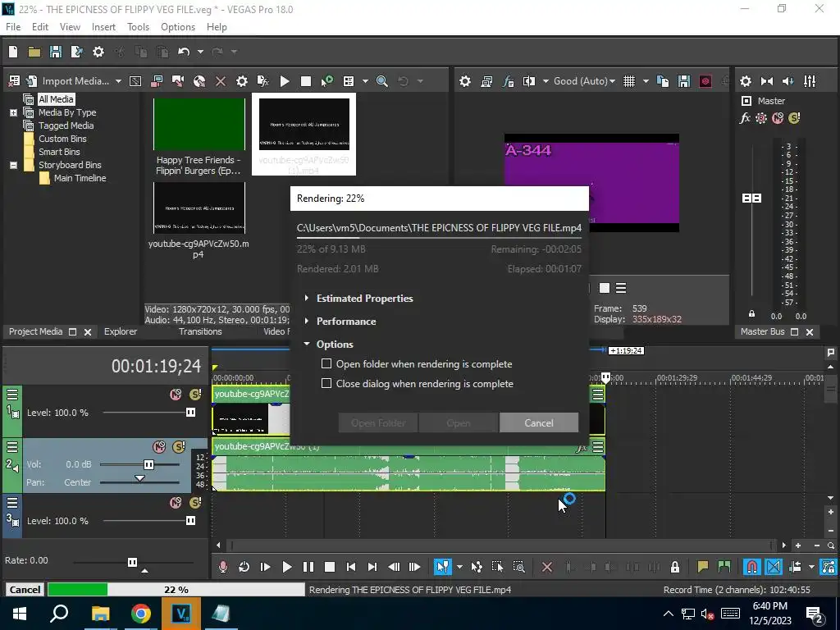Click the Render As toolbar icon

(77, 52)
